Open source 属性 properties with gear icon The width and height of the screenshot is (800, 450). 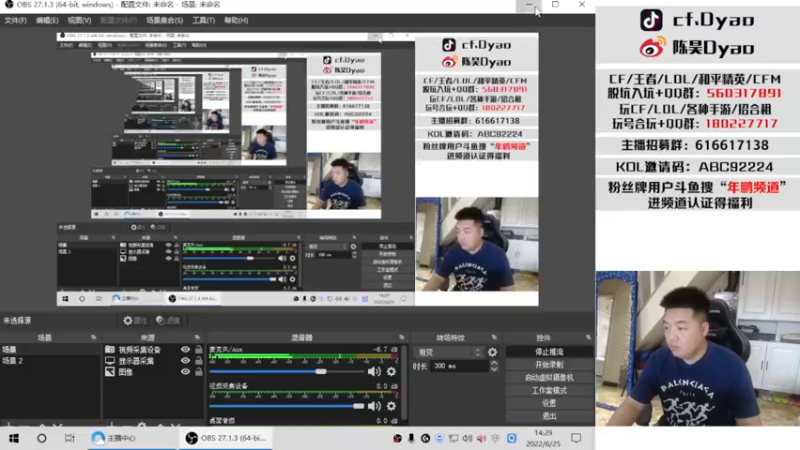tap(135, 320)
